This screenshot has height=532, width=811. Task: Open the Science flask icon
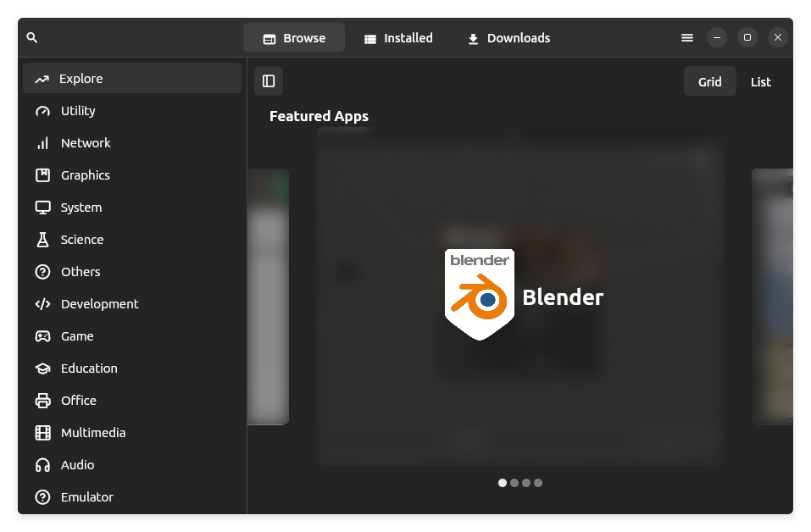pos(42,240)
